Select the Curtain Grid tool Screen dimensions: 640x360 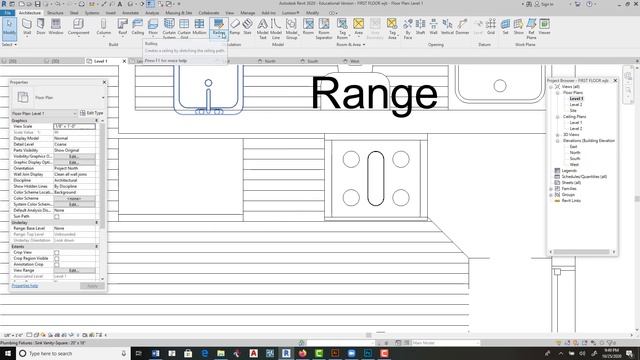(184, 28)
